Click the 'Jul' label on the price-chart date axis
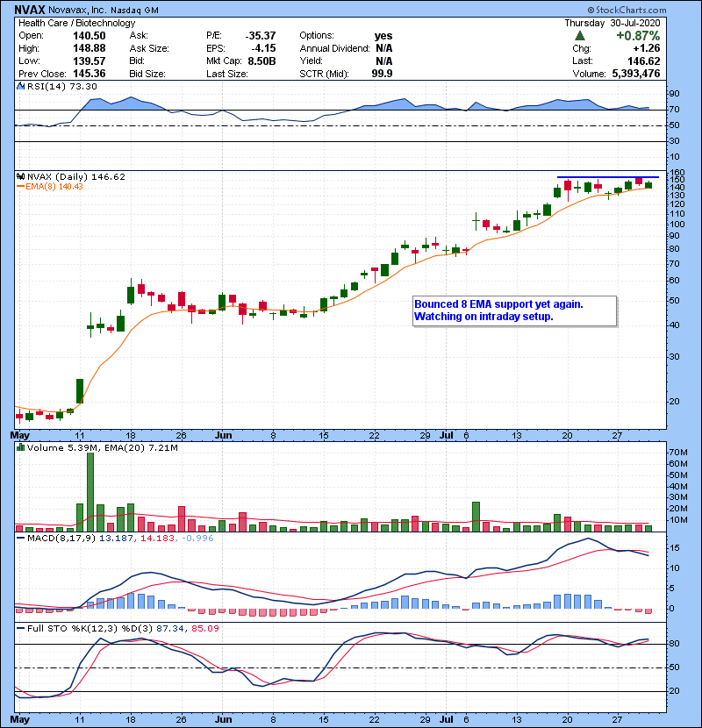Viewport: 702px width, 728px height. [447, 436]
